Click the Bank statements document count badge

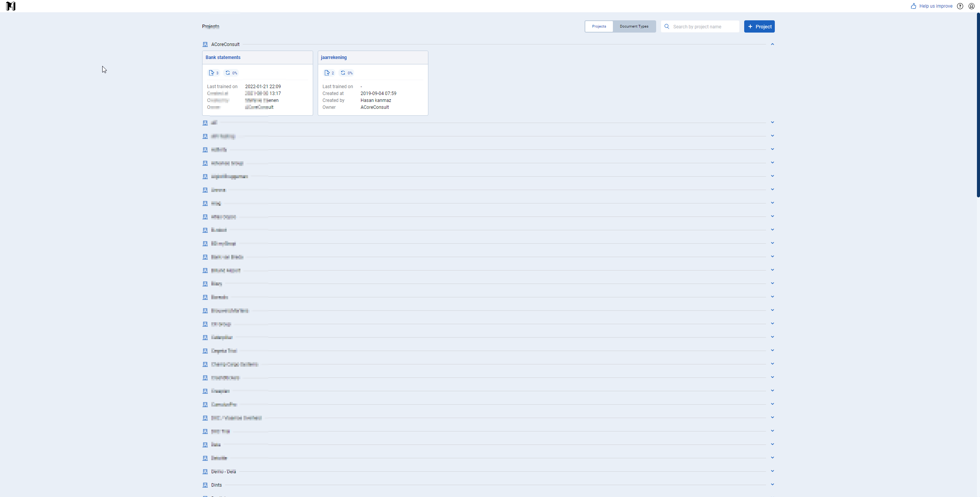[x=214, y=73]
